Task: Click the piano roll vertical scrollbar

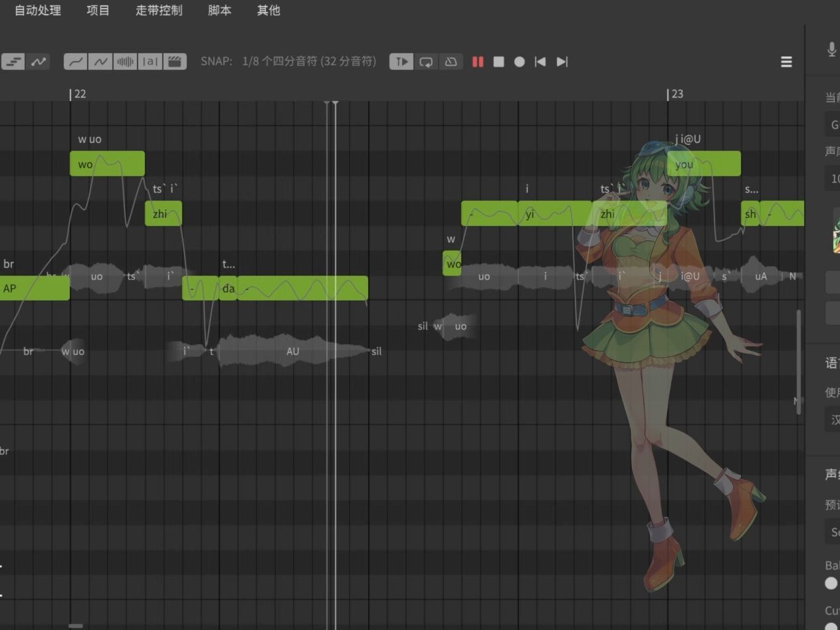Action: click(x=799, y=362)
